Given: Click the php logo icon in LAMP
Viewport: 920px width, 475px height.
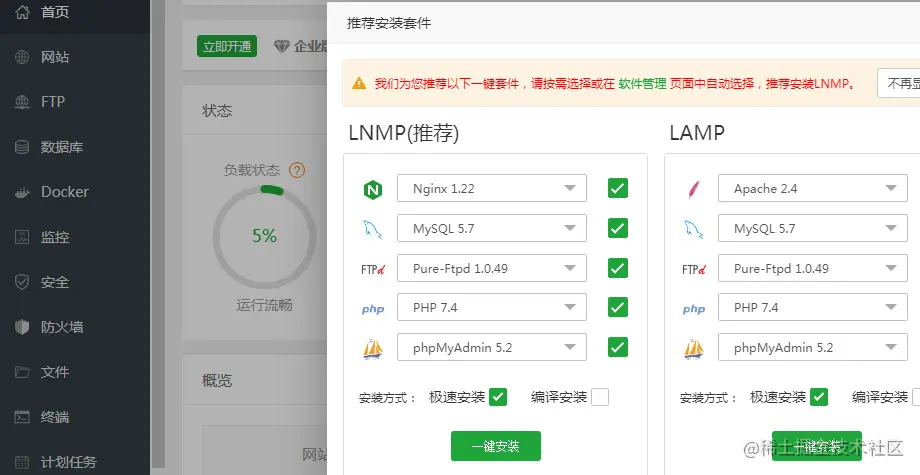Looking at the screenshot, I should [x=694, y=309].
